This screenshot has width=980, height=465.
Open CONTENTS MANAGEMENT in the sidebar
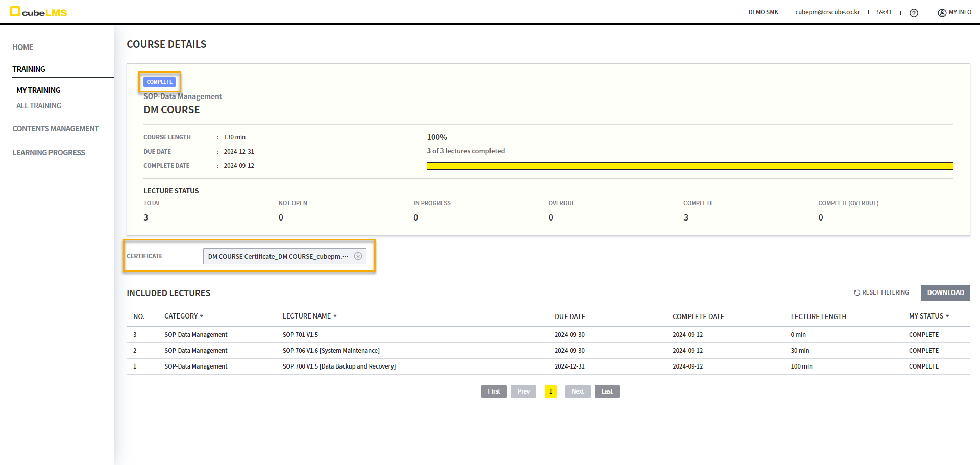(x=56, y=129)
